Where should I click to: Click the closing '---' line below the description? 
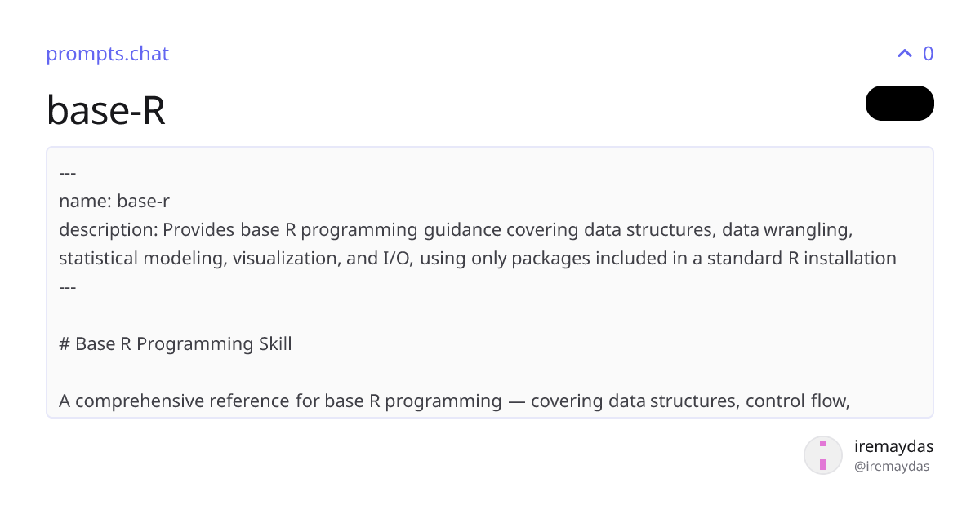[68, 286]
